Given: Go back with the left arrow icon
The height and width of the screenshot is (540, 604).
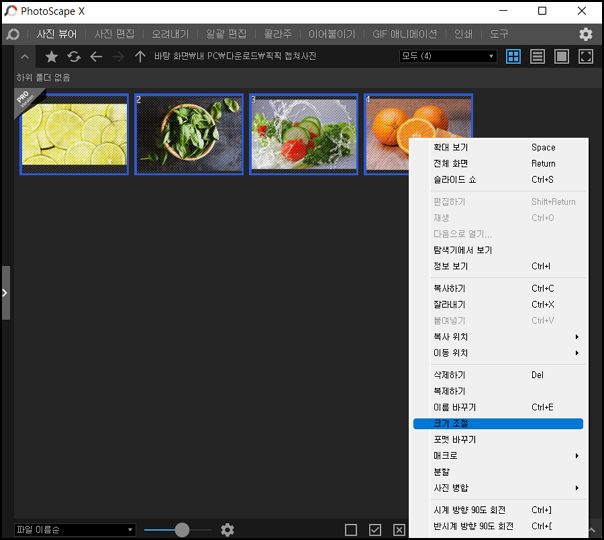Looking at the screenshot, I should 96,57.
